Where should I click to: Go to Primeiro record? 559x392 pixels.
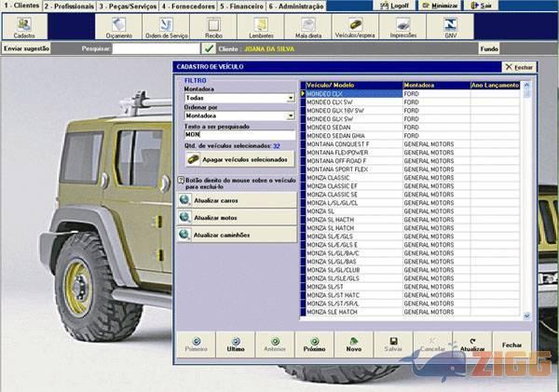pyautogui.click(x=196, y=345)
